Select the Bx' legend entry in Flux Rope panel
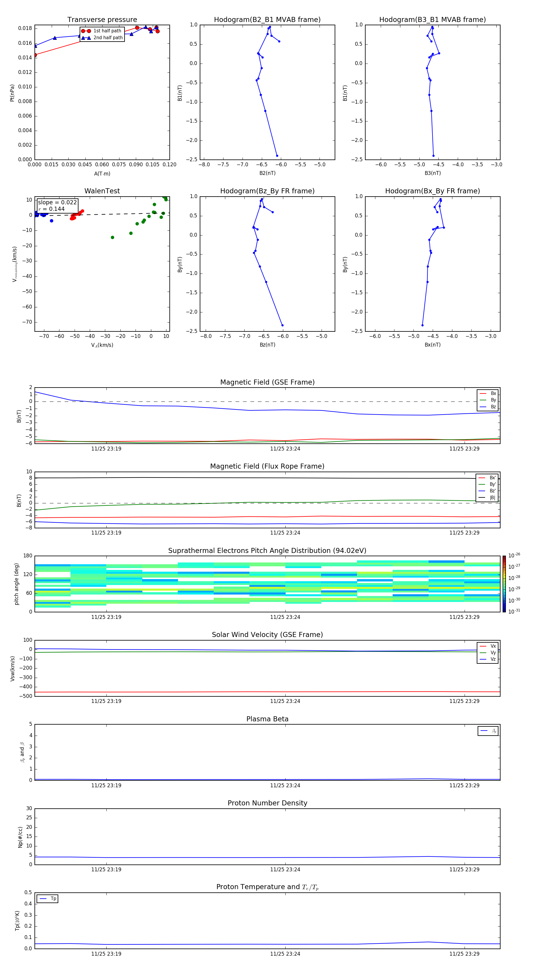The width and height of the screenshot is (535, 980). pos(487,478)
